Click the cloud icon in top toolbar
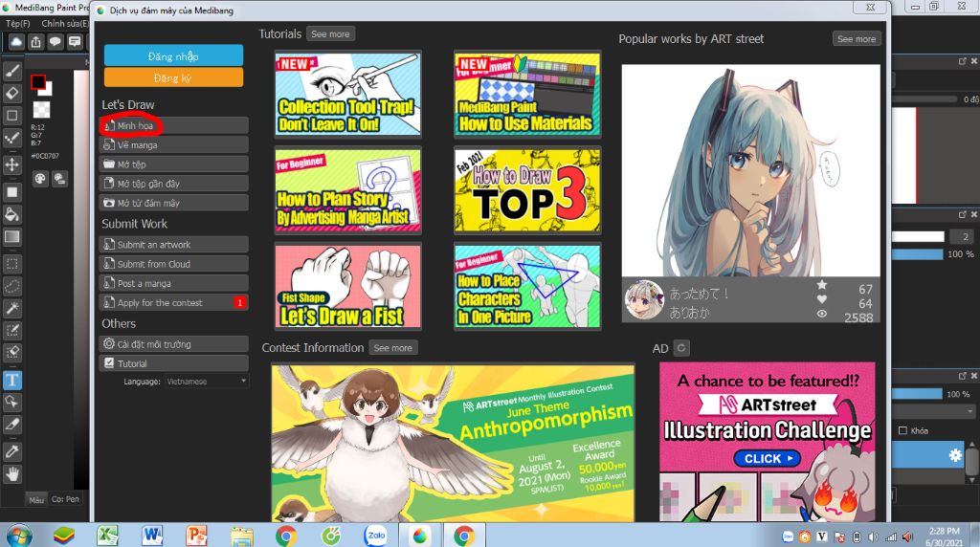The height and width of the screenshot is (547, 980). 16,42
